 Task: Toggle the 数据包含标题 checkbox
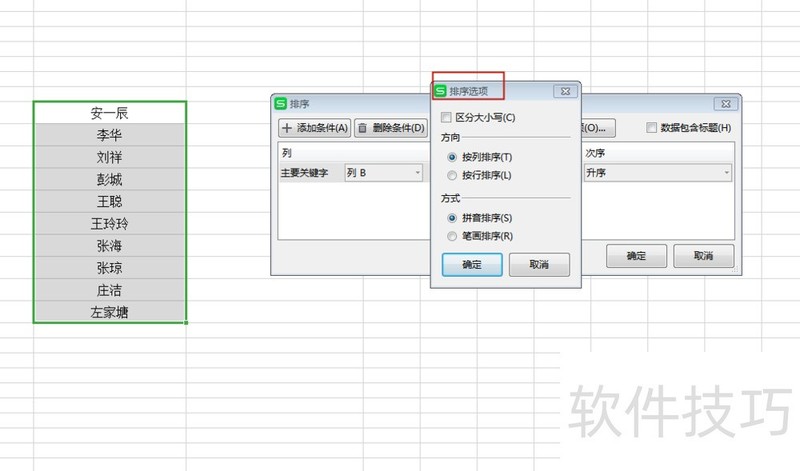coord(652,128)
